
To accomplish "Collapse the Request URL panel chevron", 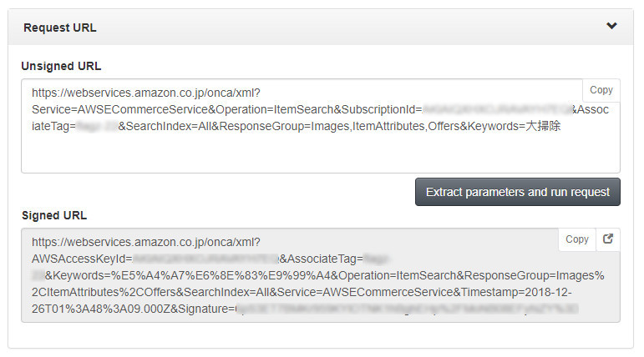I will [611, 27].
